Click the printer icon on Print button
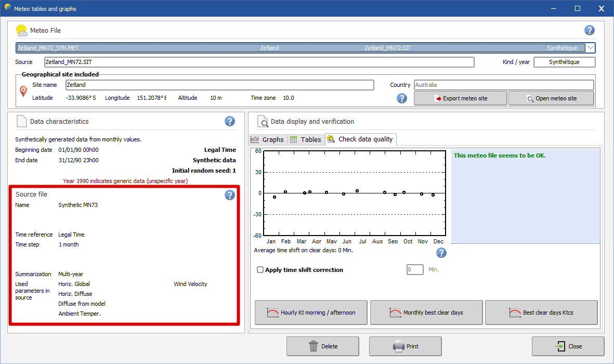This screenshot has width=614, height=364. coord(399,346)
